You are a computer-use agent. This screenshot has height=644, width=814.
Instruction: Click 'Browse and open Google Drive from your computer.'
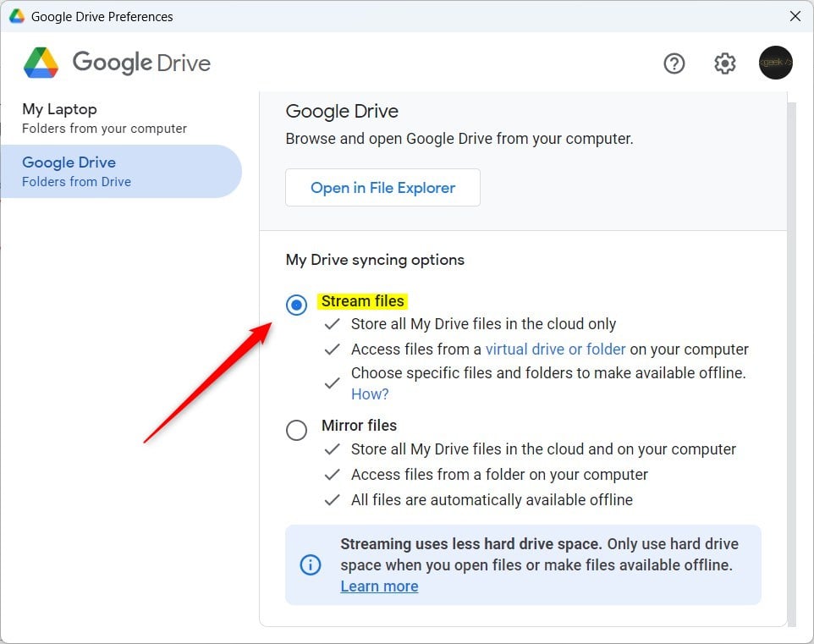point(459,139)
